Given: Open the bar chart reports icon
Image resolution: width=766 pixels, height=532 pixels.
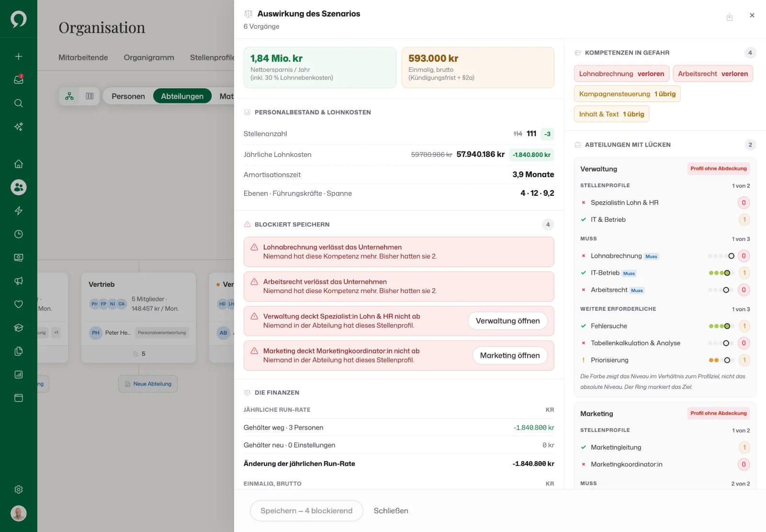Looking at the screenshot, I should click(19, 374).
